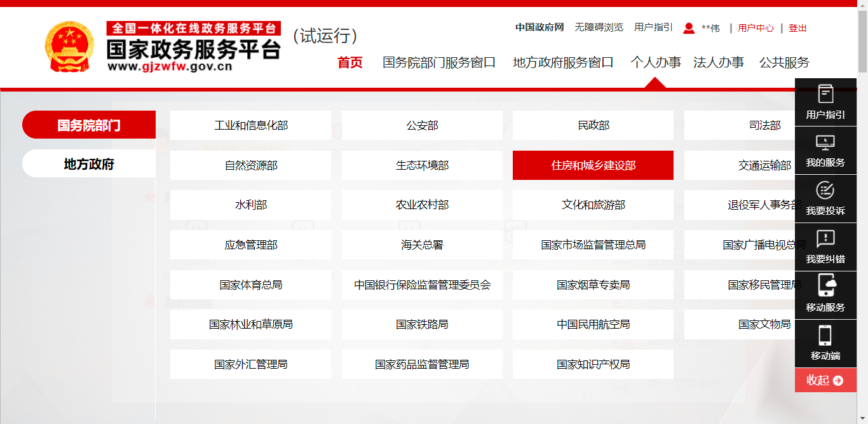Go to 首页 in main navigation
This screenshot has height=424, width=868.
(350, 62)
